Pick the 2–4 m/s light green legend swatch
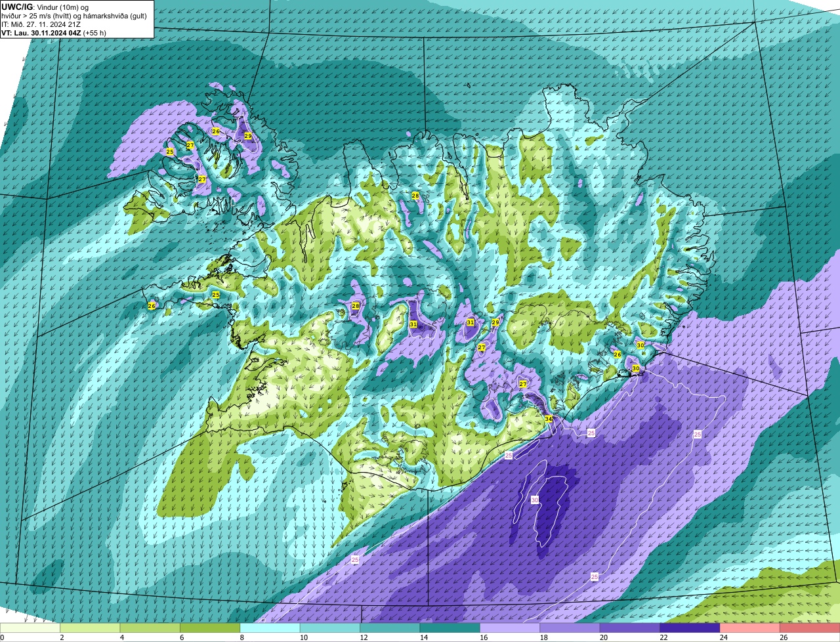Viewport: 840px width, 642px height. point(90,628)
